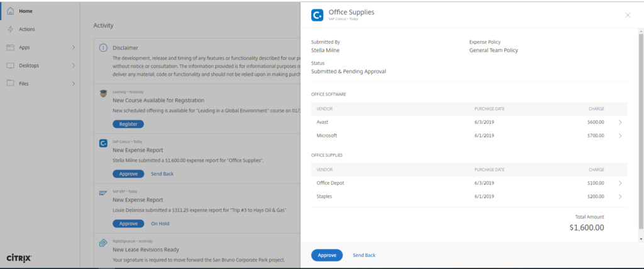Click Approve button in panel footer

coord(327,255)
